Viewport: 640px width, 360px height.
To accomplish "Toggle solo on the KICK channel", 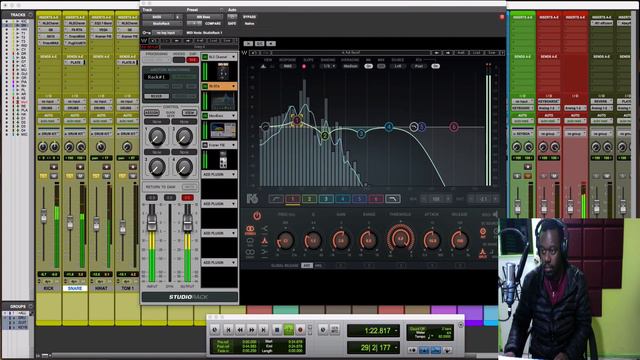I will coord(43,176).
